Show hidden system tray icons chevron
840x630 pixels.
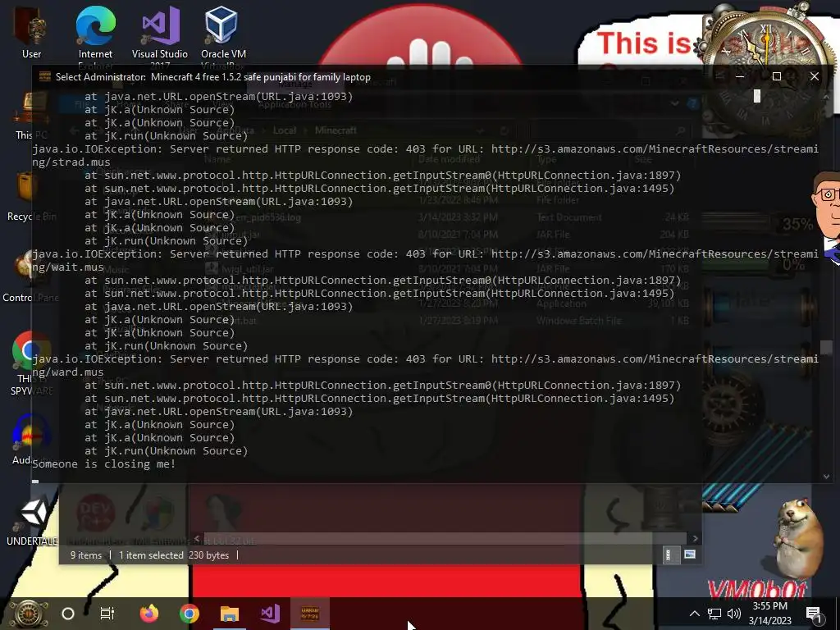[694, 614]
